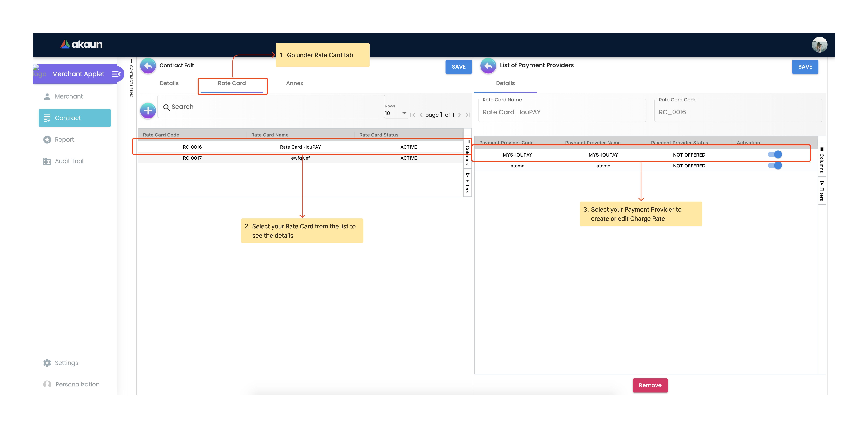Jump to the last page arrow
868x428 pixels.
click(x=468, y=115)
